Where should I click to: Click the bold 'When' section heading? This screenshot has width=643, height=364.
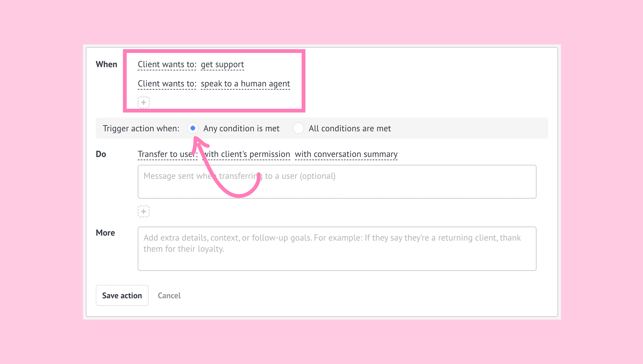tap(106, 65)
